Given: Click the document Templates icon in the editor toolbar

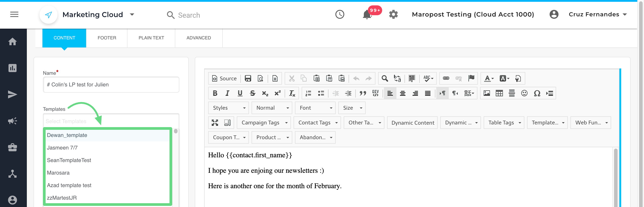Looking at the screenshot, I should (x=275, y=78).
